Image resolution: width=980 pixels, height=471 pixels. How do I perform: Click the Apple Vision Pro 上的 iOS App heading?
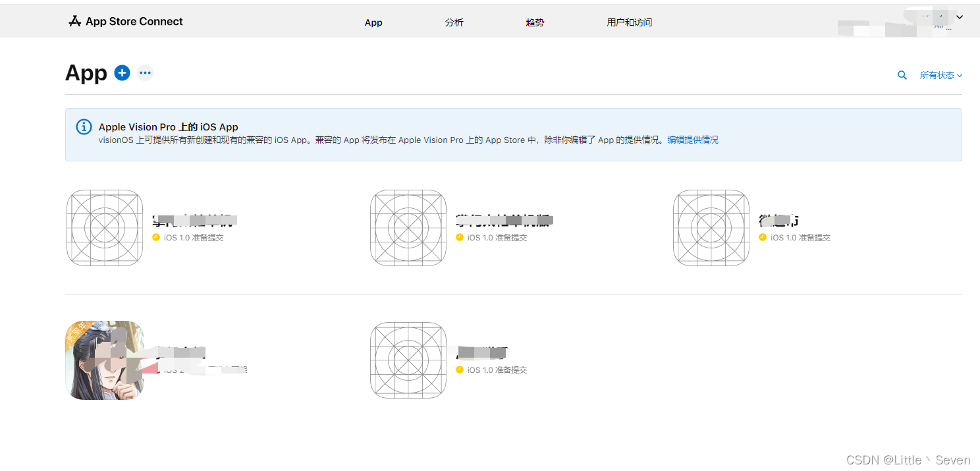[x=168, y=126]
